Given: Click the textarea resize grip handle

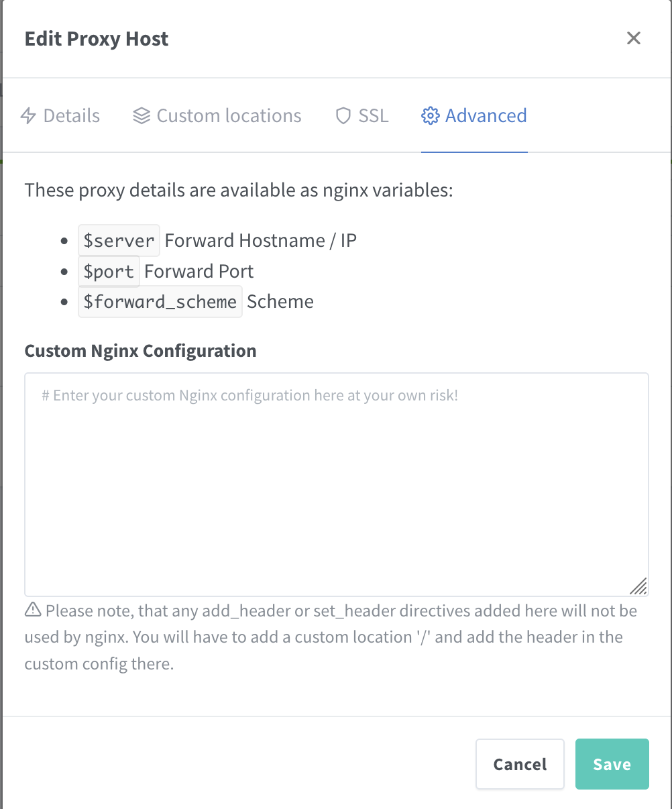Looking at the screenshot, I should click(638, 586).
